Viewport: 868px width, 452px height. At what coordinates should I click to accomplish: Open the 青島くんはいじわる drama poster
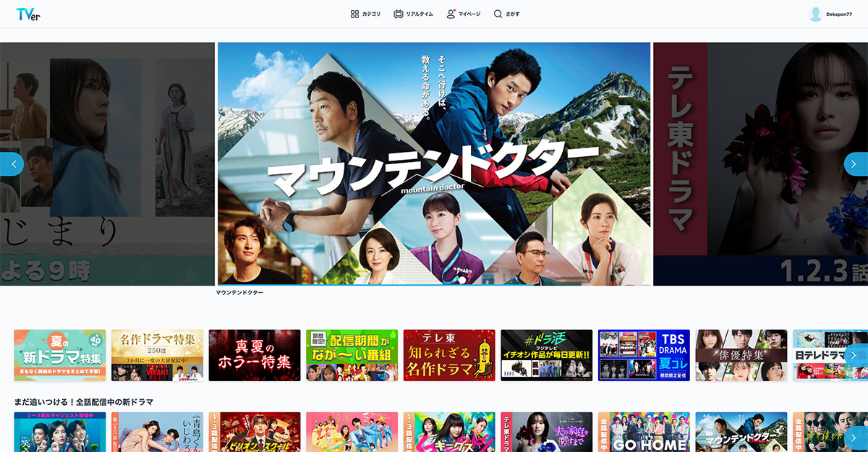coord(157,432)
